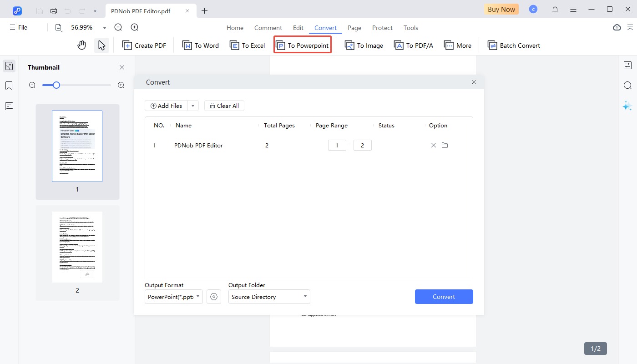Click To Image conversion button

click(364, 45)
